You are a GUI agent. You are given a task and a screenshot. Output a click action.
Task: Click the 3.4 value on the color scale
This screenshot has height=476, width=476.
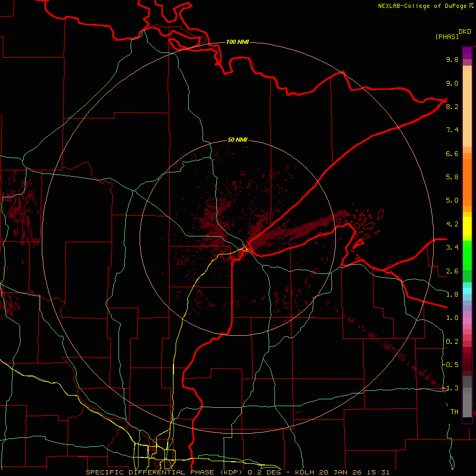[x=452, y=248]
